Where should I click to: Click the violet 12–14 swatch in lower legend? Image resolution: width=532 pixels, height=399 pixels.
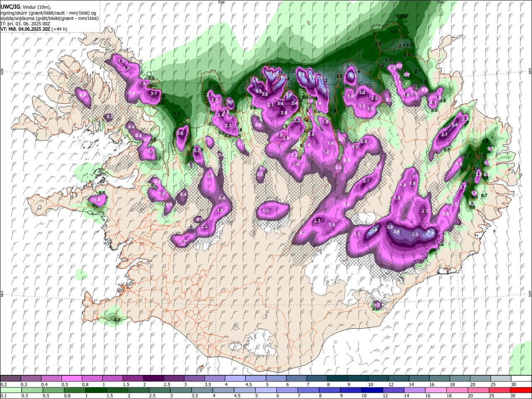coord(393,390)
